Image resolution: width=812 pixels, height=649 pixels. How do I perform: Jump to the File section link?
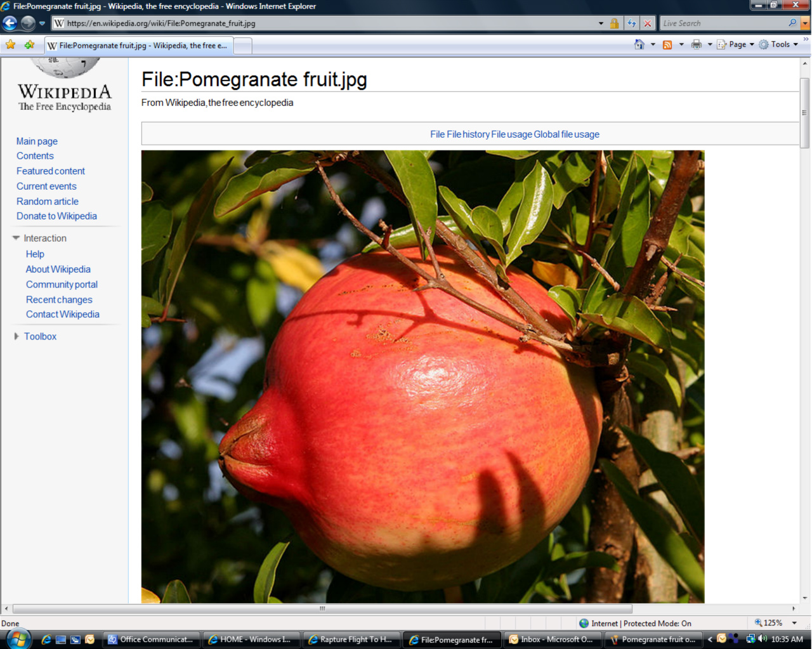(437, 134)
